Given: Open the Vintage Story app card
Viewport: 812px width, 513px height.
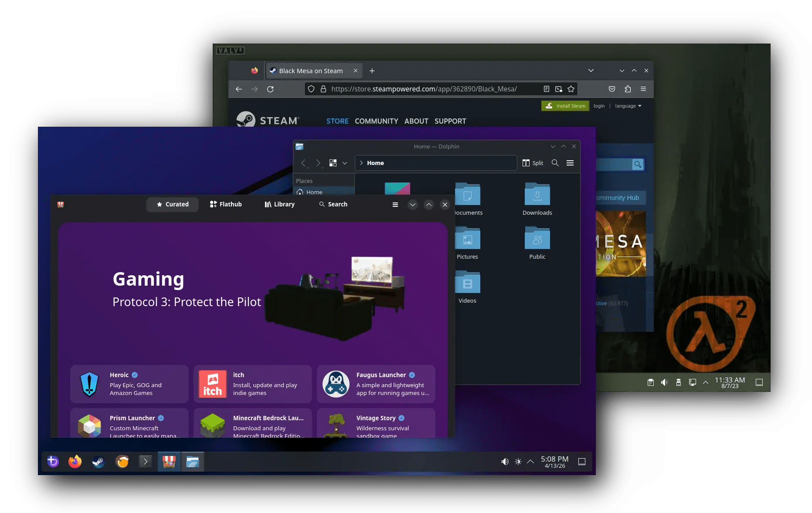Looking at the screenshot, I should coord(376,423).
